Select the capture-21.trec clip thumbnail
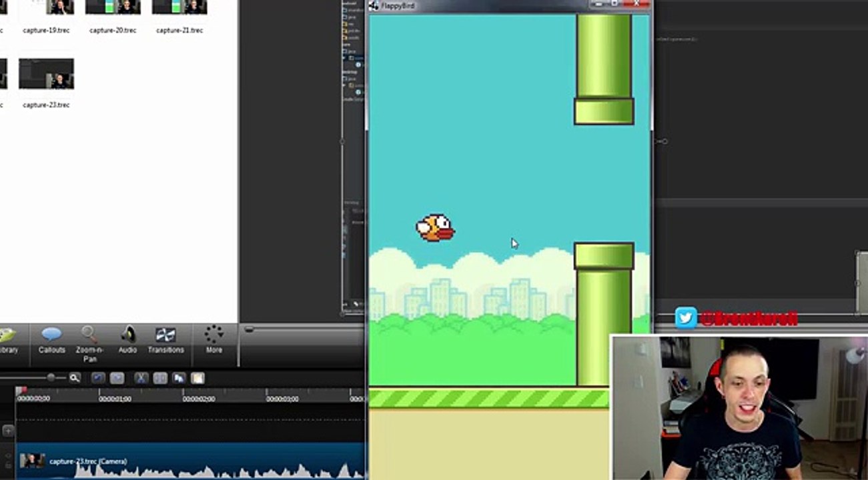 point(179,7)
